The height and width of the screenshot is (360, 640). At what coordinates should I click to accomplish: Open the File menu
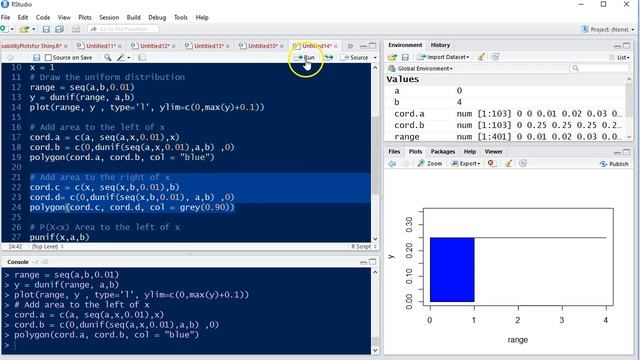click(5, 18)
